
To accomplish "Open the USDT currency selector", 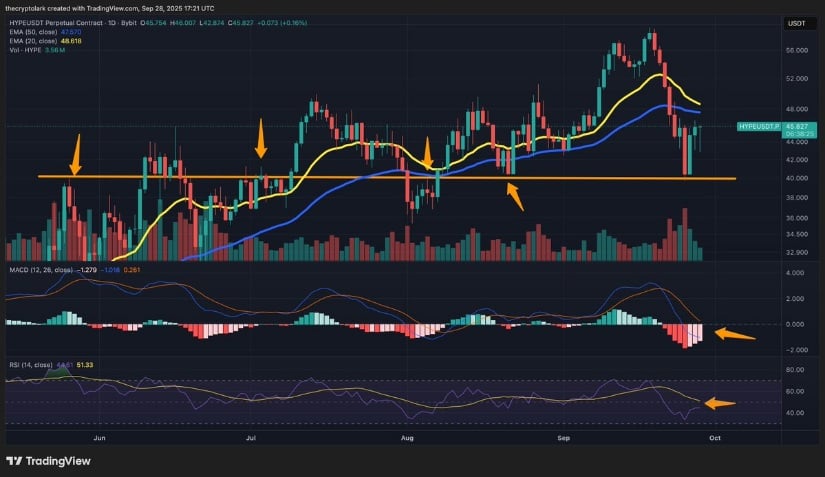I will point(796,22).
